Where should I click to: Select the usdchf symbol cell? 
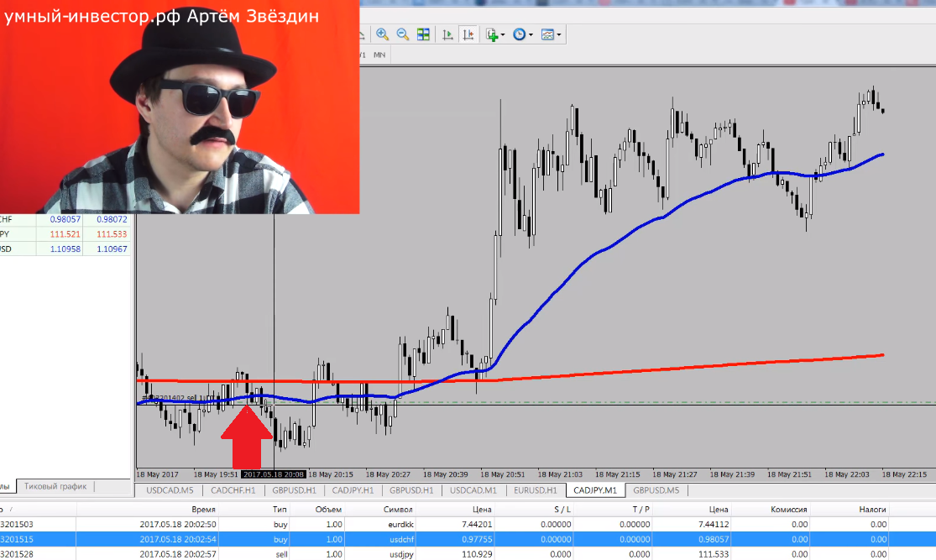click(x=400, y=539)
